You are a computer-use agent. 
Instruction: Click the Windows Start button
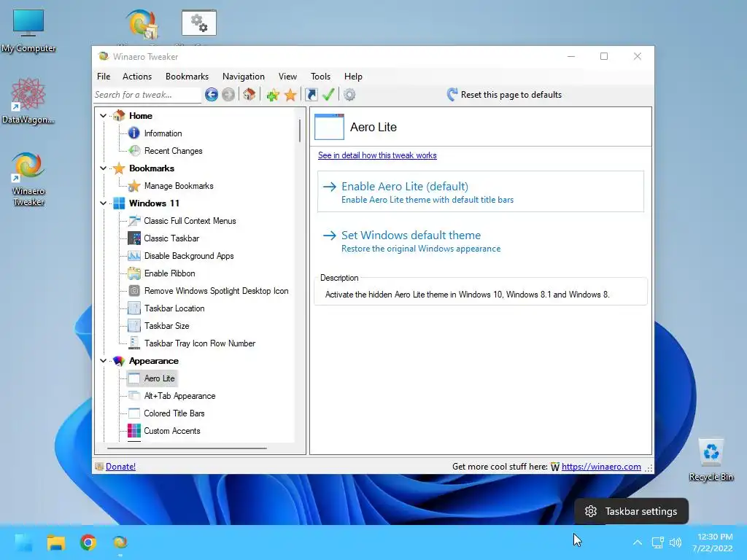pos(23,542)
